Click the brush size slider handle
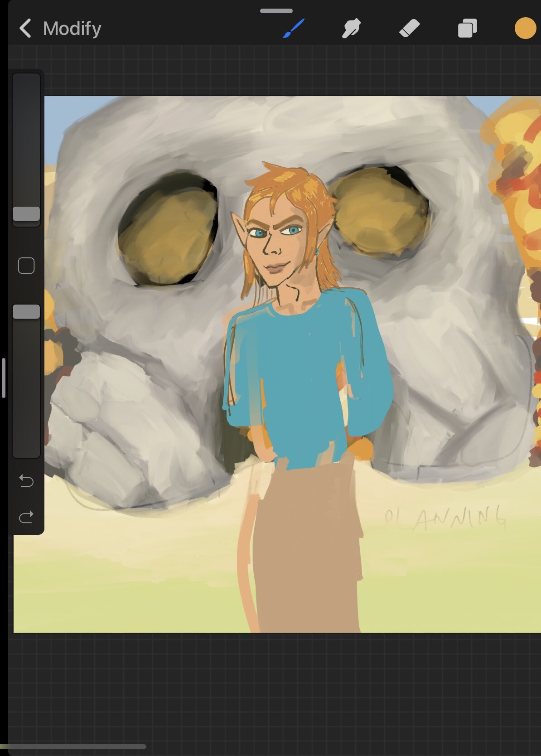Viewport: 541px width, 756px height. [x=26, y=214]
